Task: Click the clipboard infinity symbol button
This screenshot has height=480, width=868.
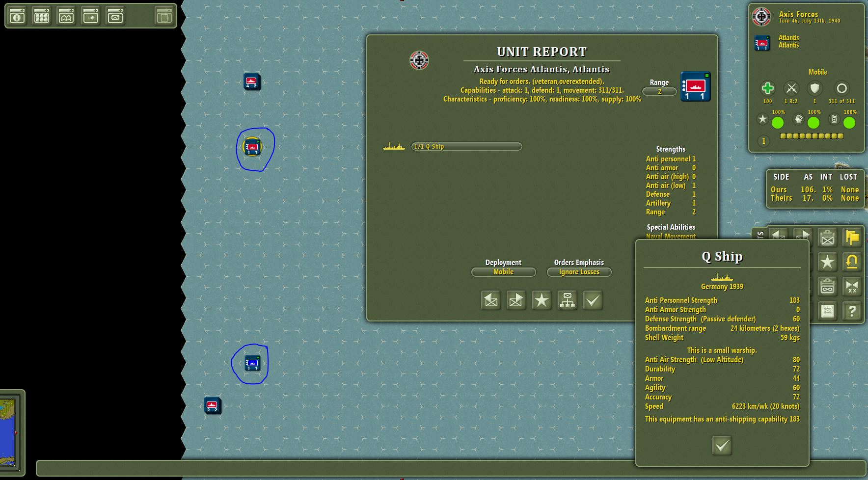Action: click(827, 287)
